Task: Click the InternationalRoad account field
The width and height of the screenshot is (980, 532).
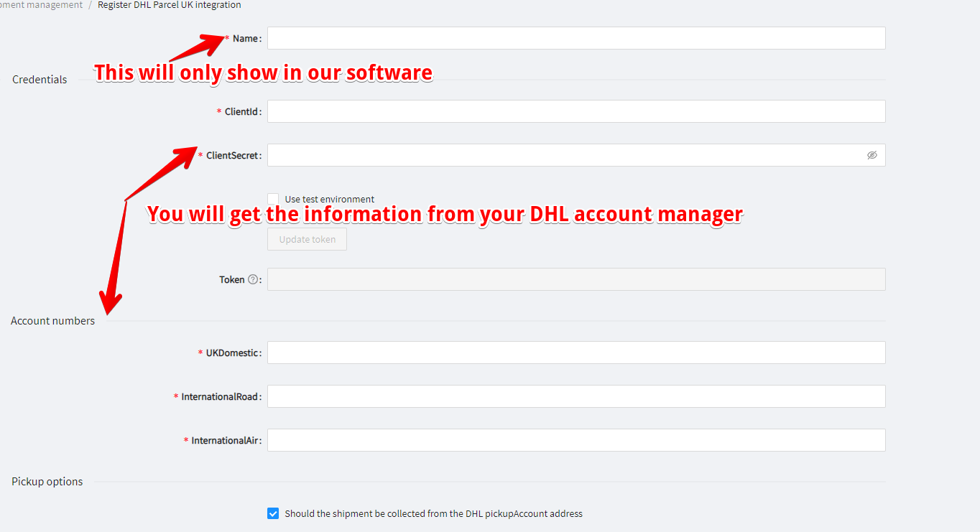Action: 576,396
